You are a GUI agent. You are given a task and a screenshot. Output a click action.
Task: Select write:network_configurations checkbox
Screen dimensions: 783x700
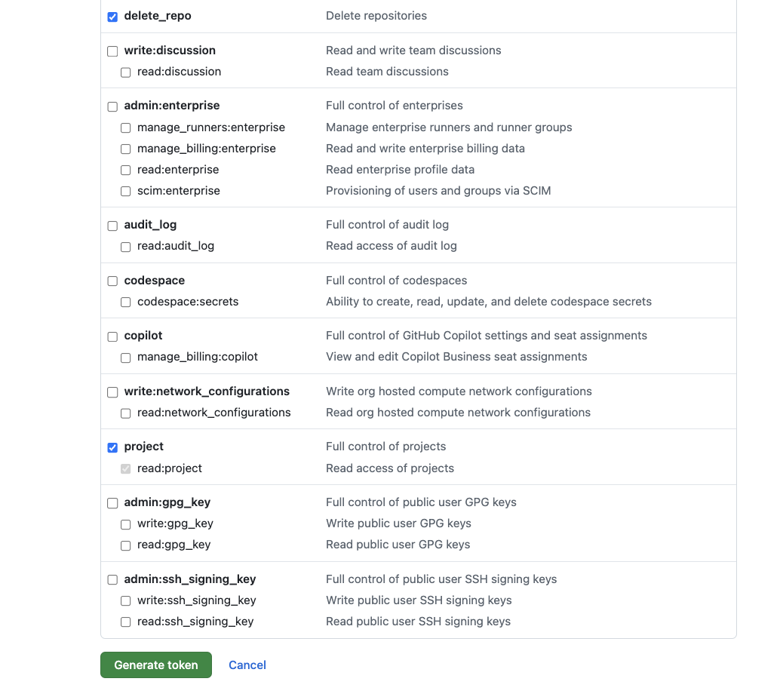pyautogui.click(x=112, y=392)
